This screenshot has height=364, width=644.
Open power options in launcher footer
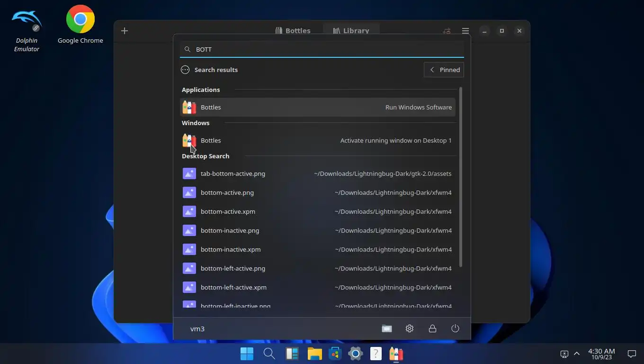click(x=455, y=328)
